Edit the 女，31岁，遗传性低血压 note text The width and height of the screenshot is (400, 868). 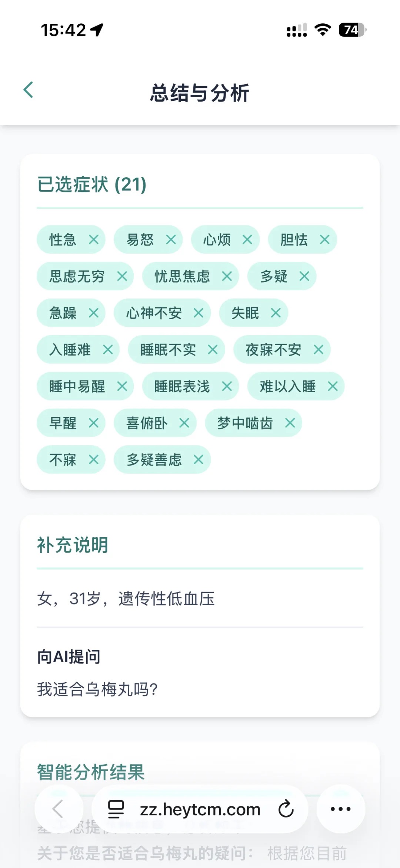click(126, 599)
